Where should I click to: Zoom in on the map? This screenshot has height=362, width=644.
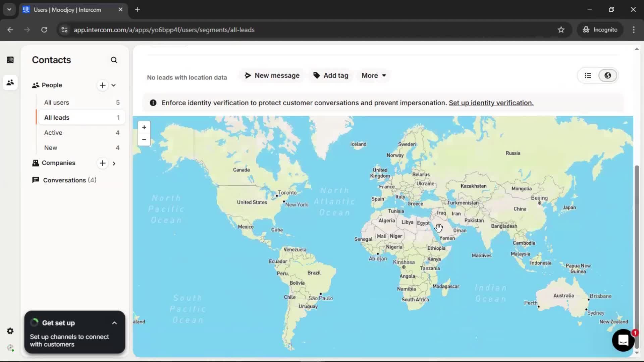pos(144,127)
